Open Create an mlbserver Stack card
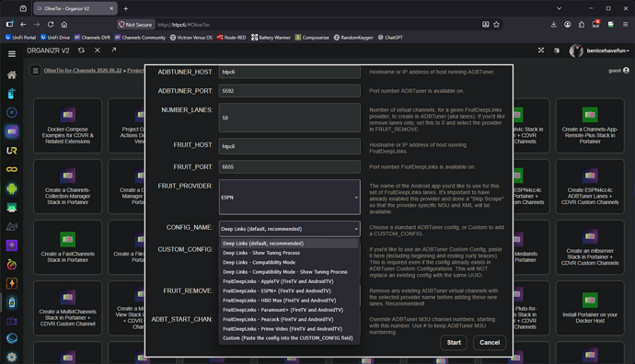The width and height of the screenshot is (635, 364). coord(590,247)
